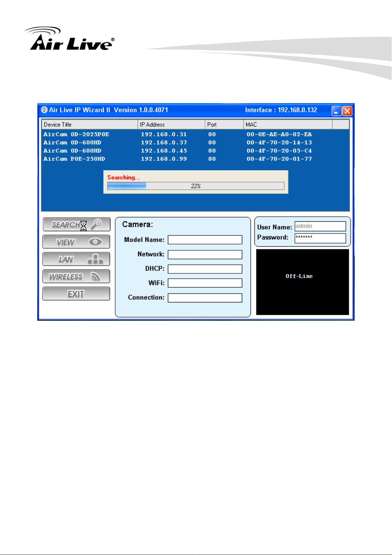Open LAN settings button
392x555 pixels.
coord(76,259)
